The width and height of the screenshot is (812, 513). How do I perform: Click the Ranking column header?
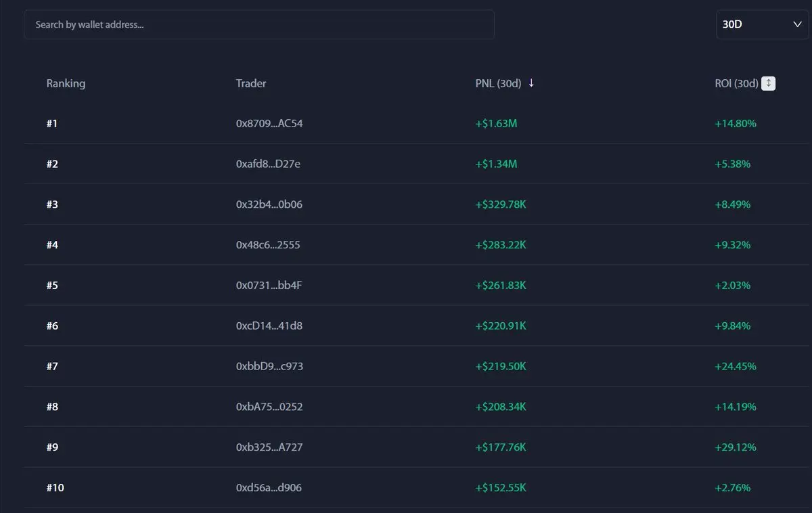pos(66,83)
